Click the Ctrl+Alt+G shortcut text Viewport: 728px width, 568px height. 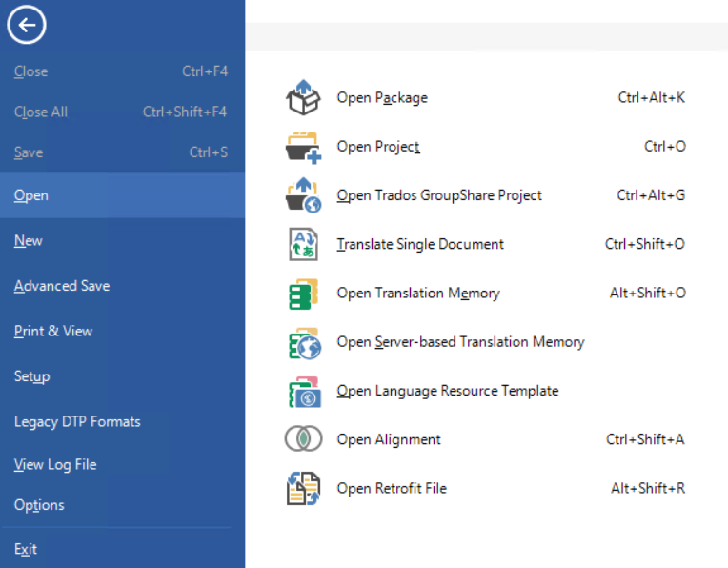(651, 195)
